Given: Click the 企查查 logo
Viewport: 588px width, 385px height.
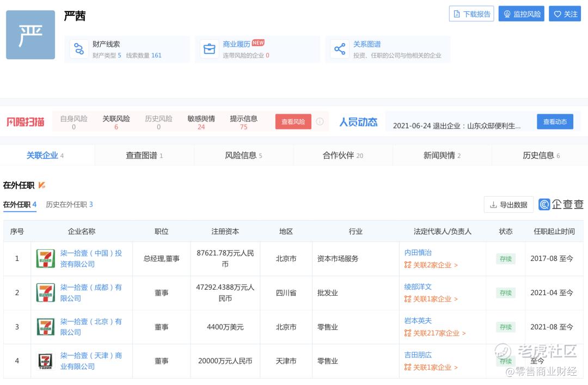Looking at the screenshot, I should tap(561, 205).
